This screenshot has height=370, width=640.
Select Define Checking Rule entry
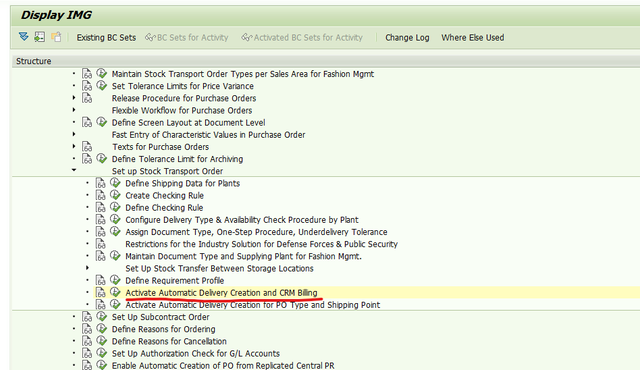(x=164, y=208)
